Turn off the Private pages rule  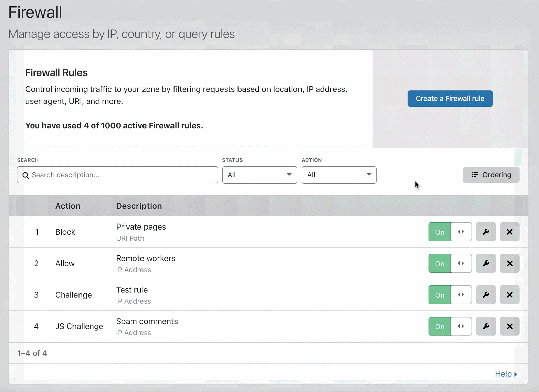coord(439,232)
